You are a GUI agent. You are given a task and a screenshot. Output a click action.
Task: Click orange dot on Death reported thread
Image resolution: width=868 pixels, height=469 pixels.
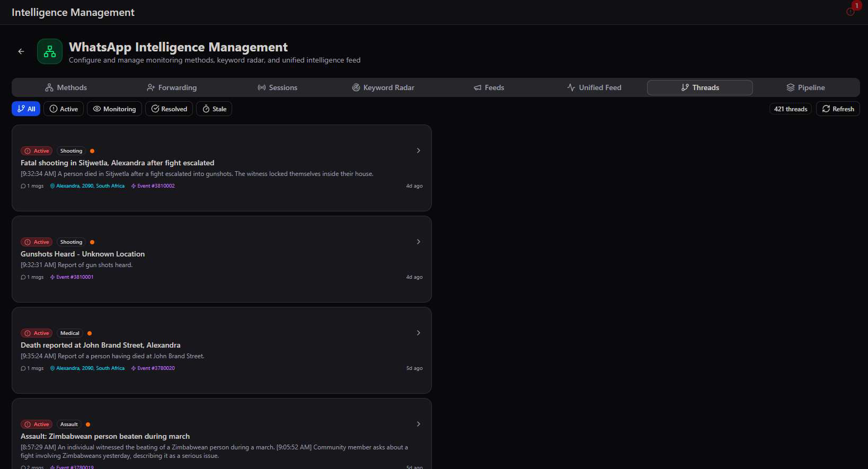pyautogui.click(x=90, y=333)
